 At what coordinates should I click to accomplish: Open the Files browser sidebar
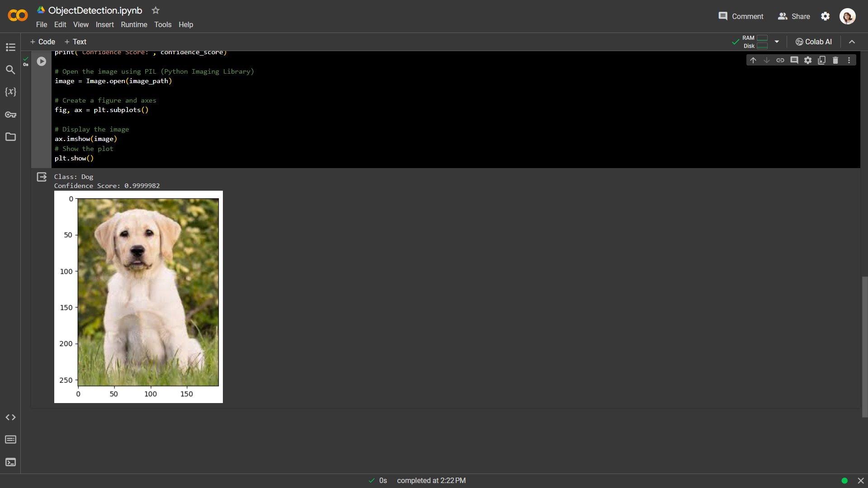10,137
